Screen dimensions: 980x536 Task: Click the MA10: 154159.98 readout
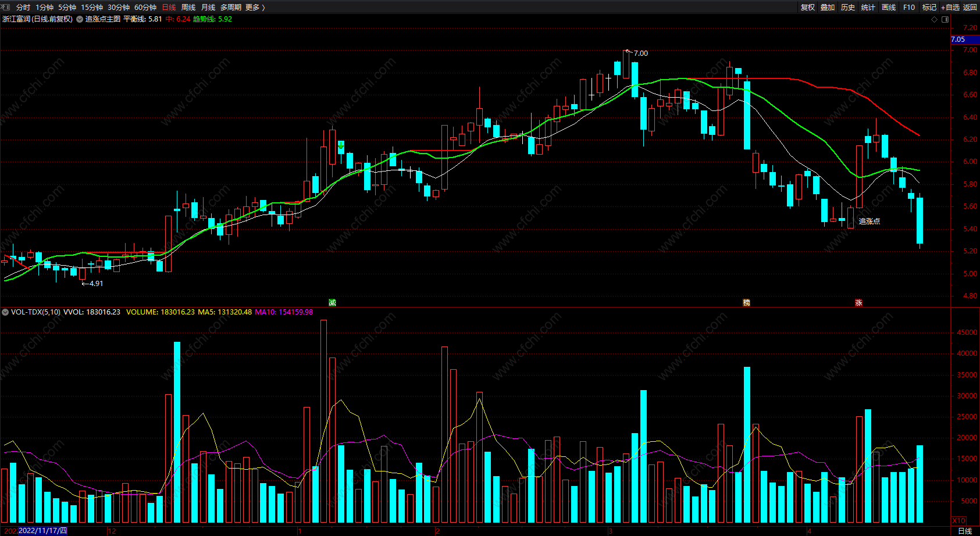[x=284, y=312]
